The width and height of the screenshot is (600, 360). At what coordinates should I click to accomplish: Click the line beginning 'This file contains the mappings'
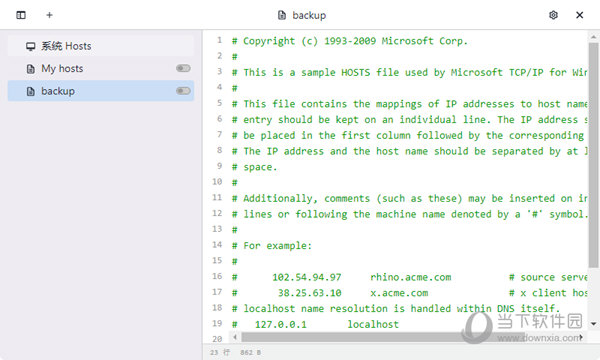(409, 104)
